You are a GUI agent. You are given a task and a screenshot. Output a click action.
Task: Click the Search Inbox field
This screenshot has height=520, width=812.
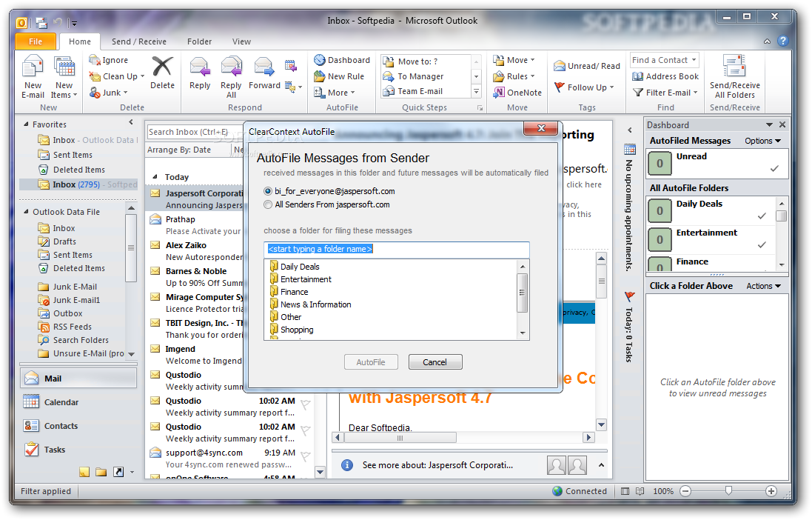click(x=195, y=132)
